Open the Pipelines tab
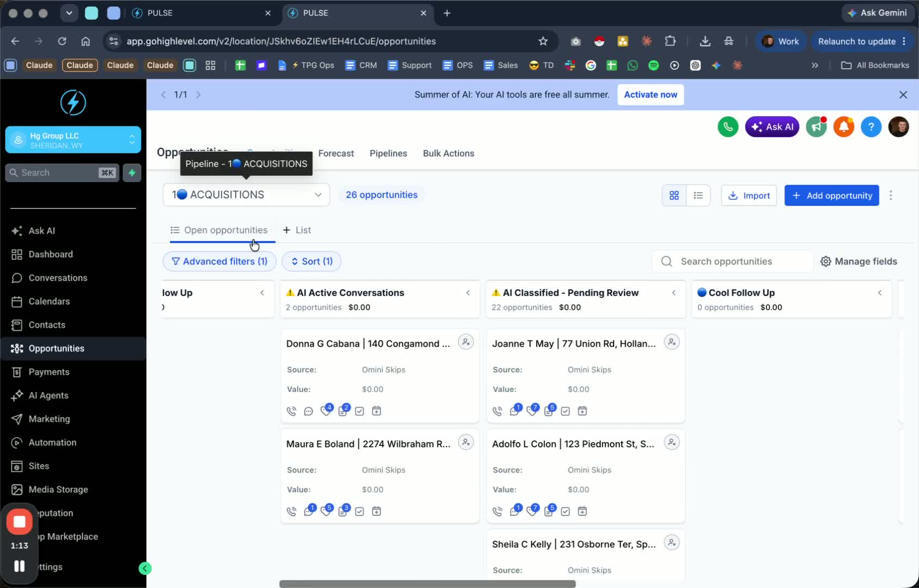 (x=388, y=154)
